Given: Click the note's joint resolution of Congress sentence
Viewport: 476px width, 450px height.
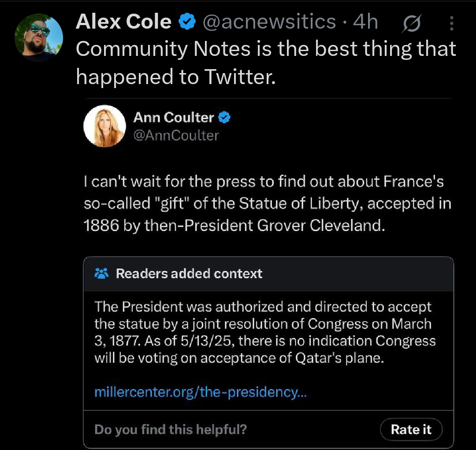Looking at the screenshot, I should (263, 315).
